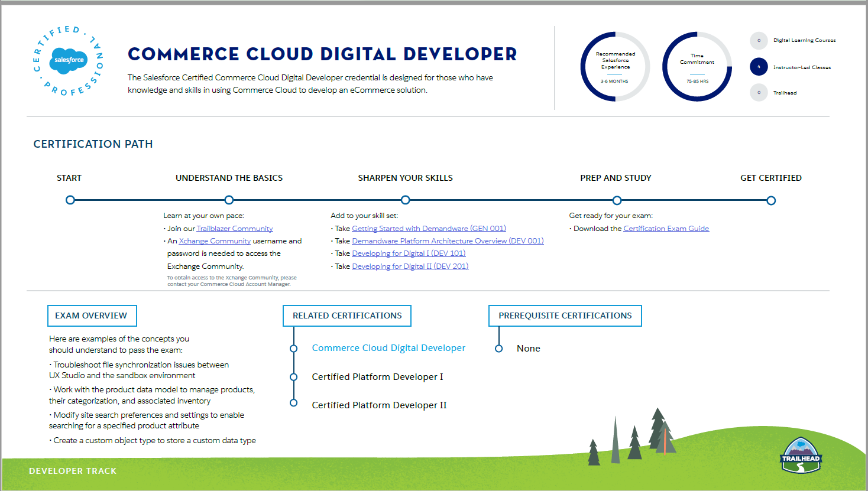868x491 pixels.
Task: Click the Salesforce Certified Professional badge logo
Action: coord(69,60)
